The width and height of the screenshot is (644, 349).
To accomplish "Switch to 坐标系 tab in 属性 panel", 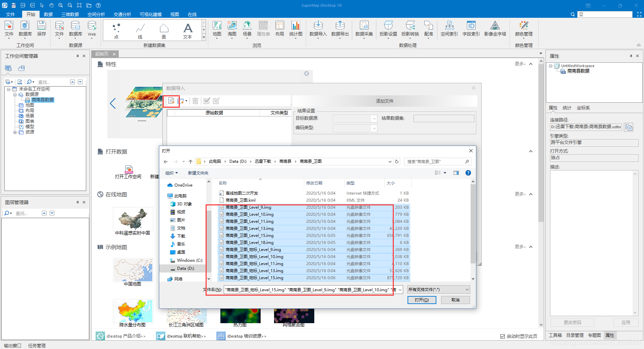I will [583, 108].
